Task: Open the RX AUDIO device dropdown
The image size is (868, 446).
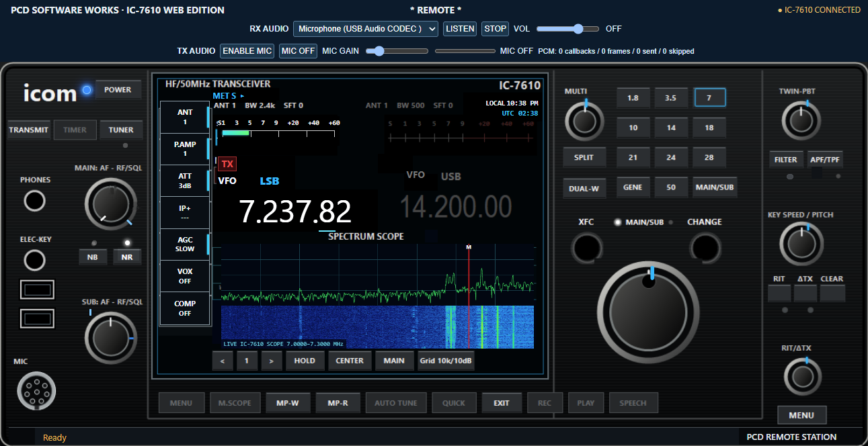Action: pos(366,29)
